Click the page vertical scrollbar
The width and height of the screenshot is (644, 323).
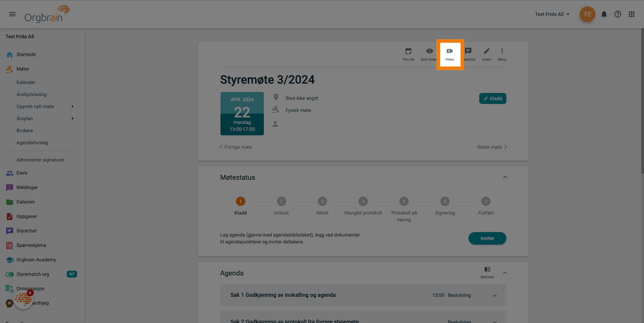[x=642, y=101]
